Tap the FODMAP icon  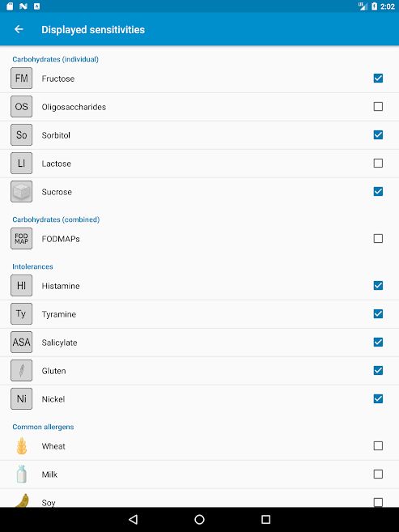pos(21,239)
